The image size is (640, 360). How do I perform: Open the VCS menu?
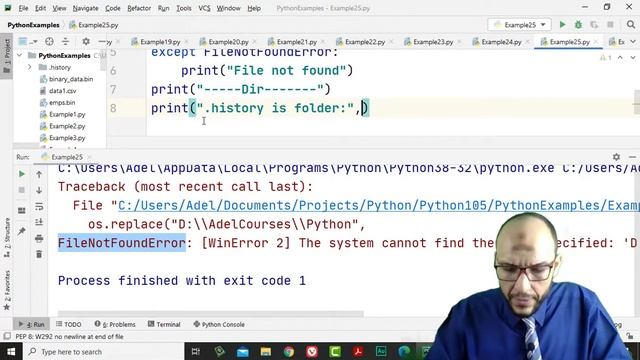tap(204, 8)
